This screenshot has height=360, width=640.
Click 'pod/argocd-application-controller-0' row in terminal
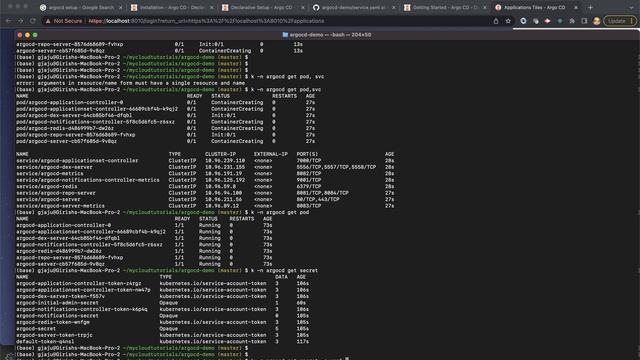click(165, 102)
